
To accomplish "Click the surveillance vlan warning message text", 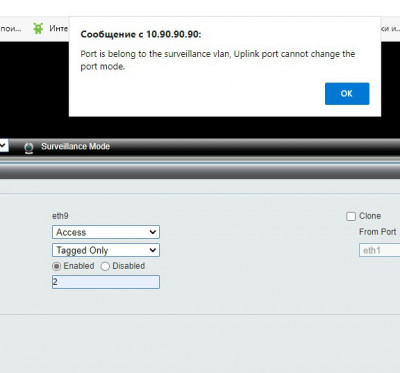I will pos(218,60).
